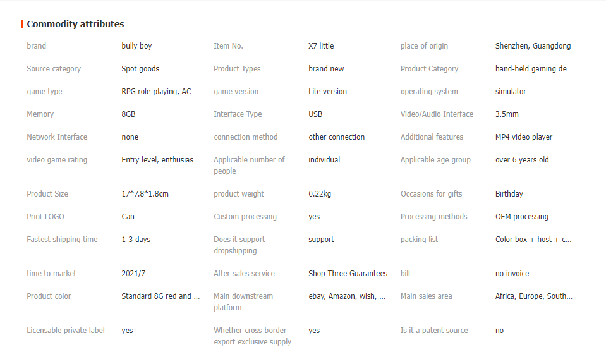Click the Additional features value MP4 video player
606x364 pixels.
(x=524, y=137)
